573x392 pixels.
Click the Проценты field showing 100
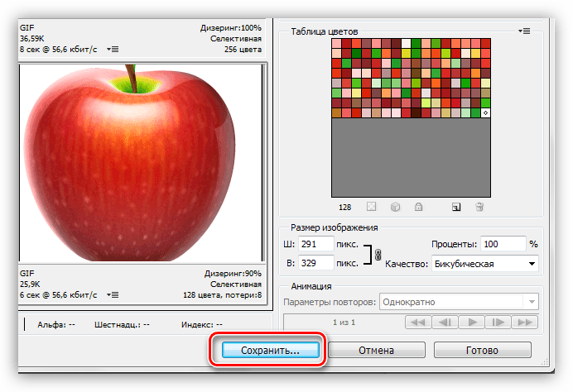[x=503, y=244]
